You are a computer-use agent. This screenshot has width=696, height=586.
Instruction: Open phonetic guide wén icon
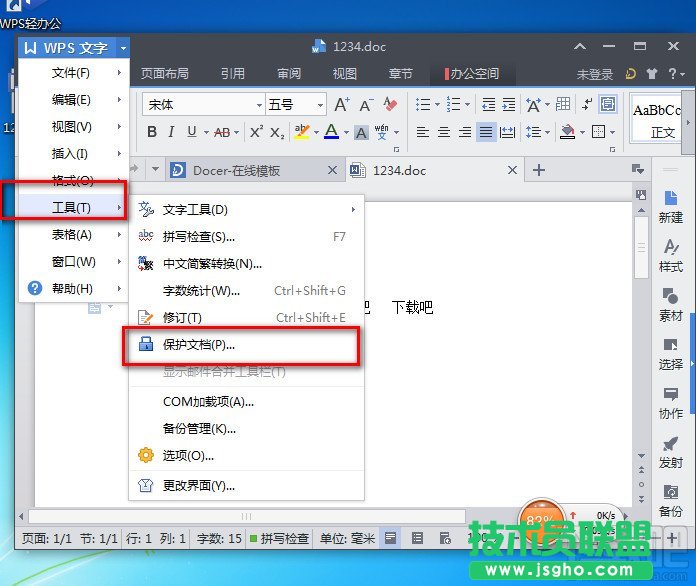(x=381, y=132)
